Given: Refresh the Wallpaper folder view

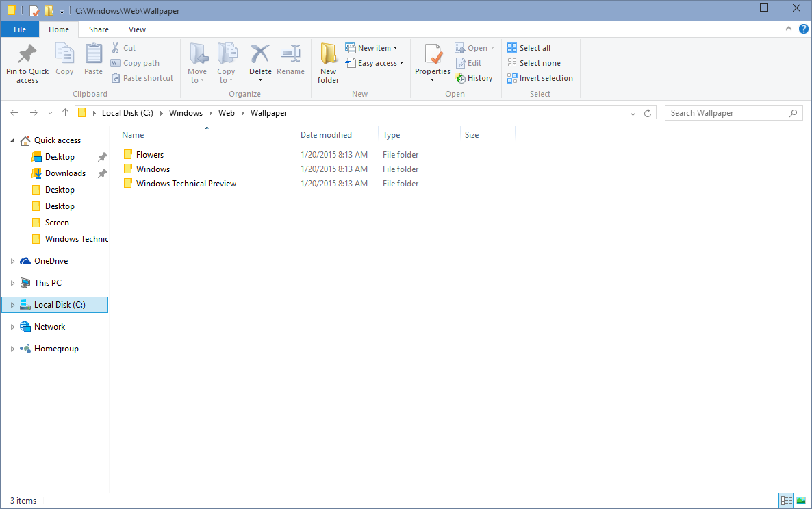Looking at the screenshot, I should tap(648, 112).
